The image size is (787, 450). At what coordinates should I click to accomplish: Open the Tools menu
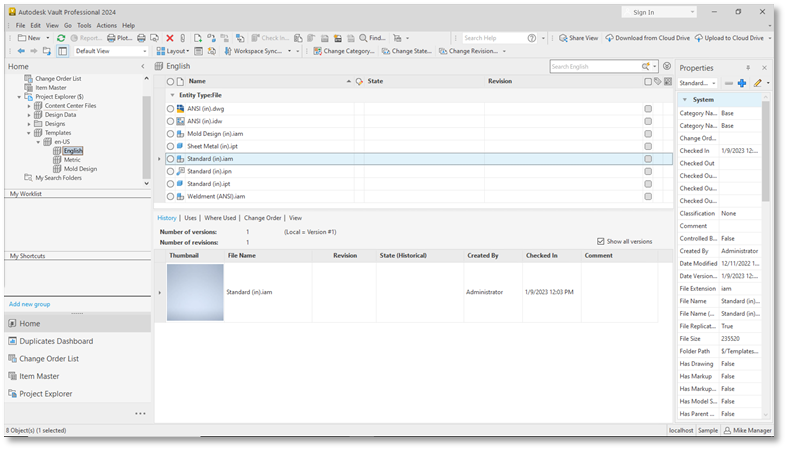(84, 26)
